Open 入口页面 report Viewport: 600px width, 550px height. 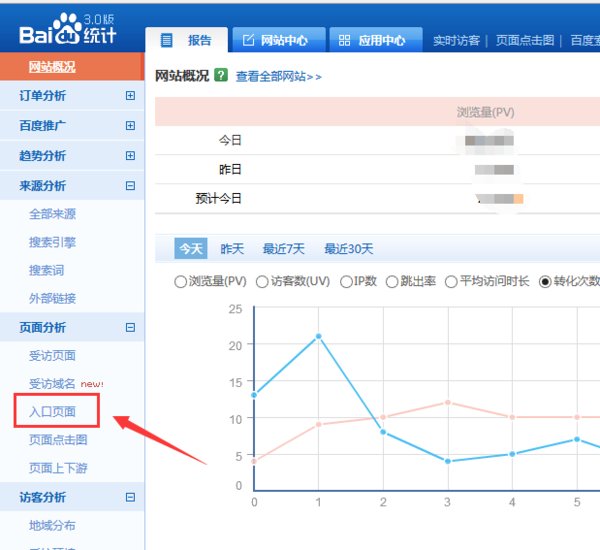[x=52, y=412]
